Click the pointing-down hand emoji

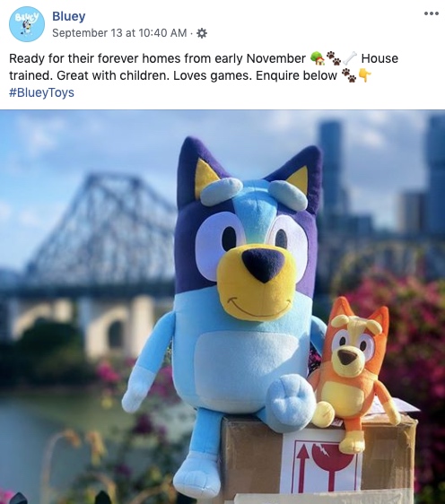pos(364,75)
